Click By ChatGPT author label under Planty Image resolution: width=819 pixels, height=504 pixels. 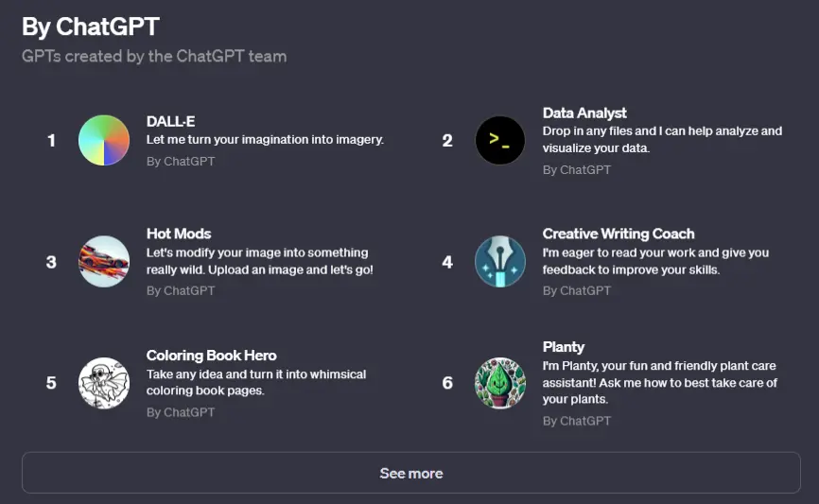click(577, 421)
